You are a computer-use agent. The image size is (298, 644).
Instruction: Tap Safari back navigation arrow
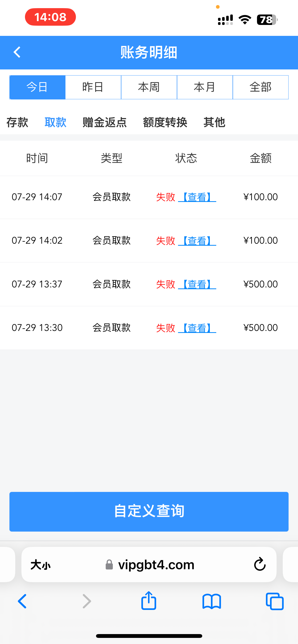coord(22,601)
